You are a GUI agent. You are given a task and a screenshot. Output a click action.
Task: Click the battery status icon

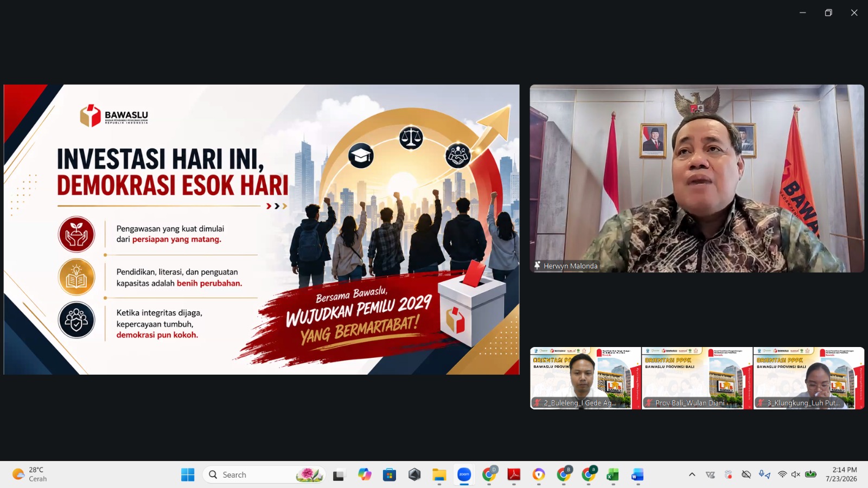click(810, 474)
